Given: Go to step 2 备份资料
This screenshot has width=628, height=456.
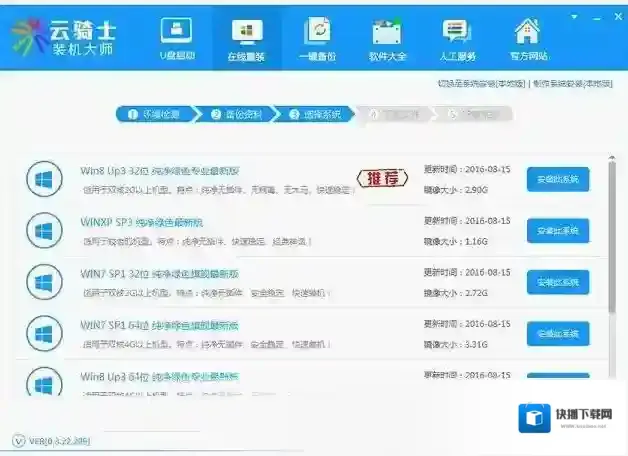Looking at the screenshot, I should pos(236,115).
